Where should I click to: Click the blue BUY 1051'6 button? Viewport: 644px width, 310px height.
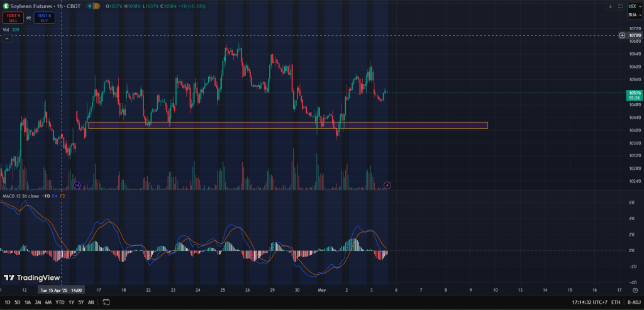tap(45, 17)
